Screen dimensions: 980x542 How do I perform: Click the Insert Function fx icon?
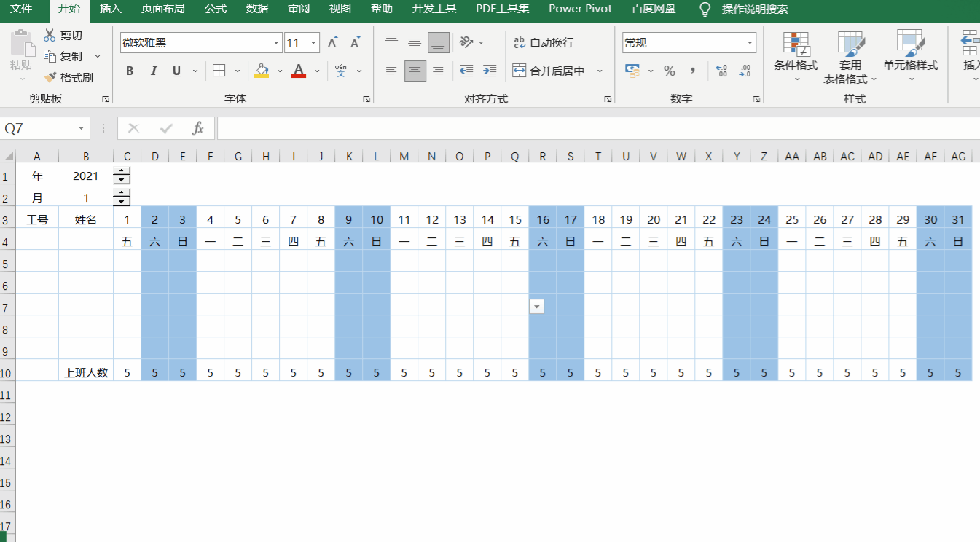point(197,128)
